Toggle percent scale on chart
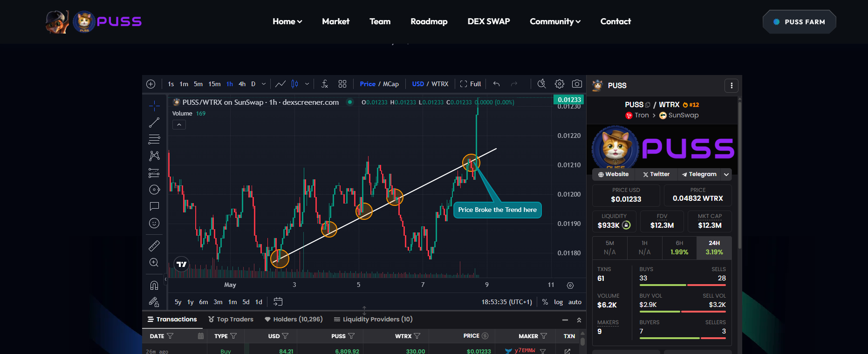Viewport: 868px width, 354px height. tap(545, 302)
